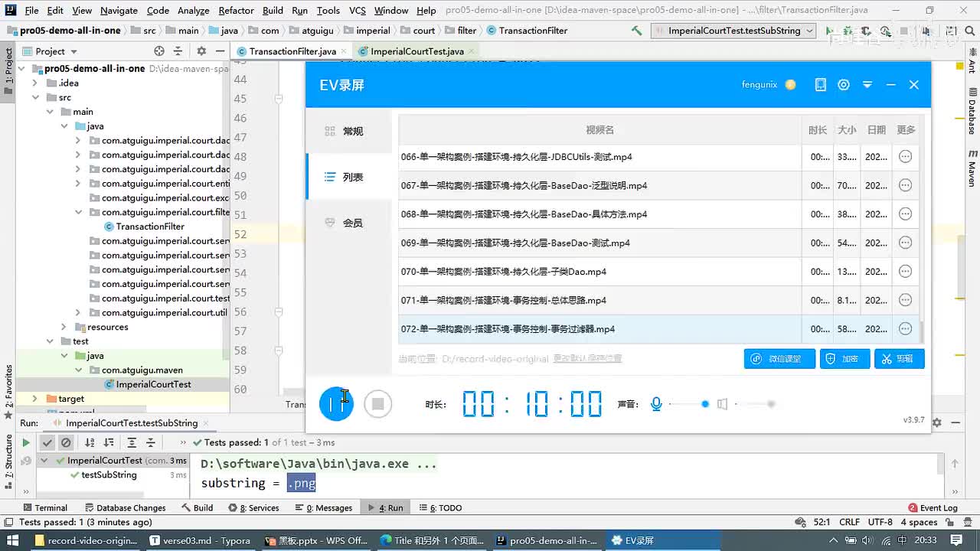Open more options for video 071

pos(905,300)
